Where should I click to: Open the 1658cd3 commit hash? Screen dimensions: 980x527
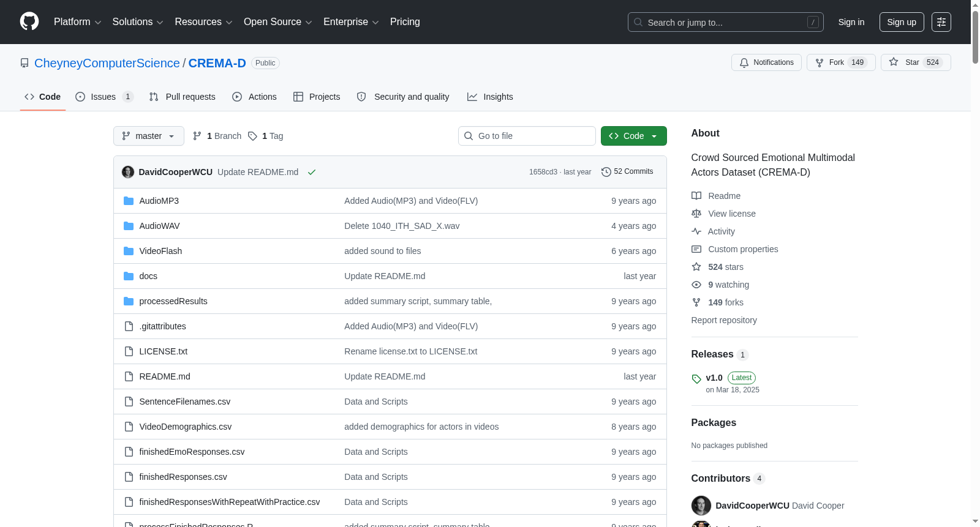coord(543,172)
